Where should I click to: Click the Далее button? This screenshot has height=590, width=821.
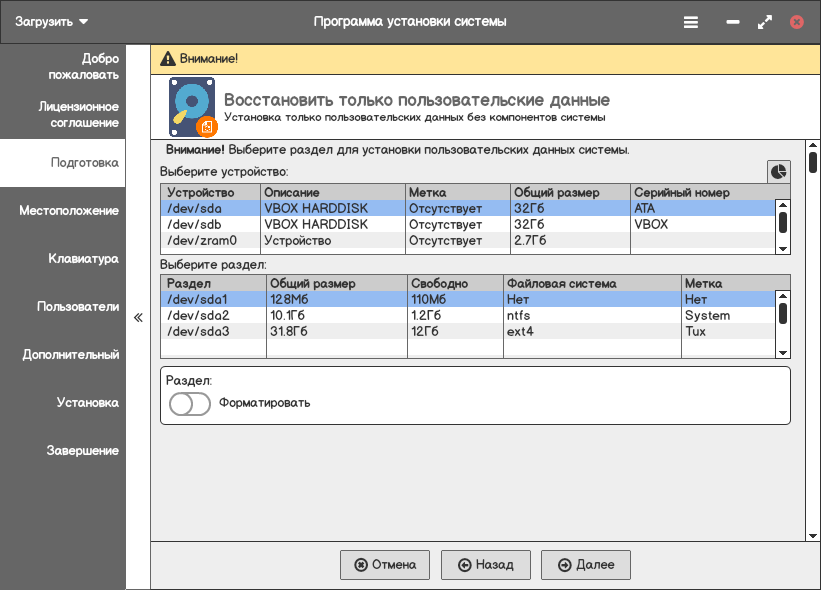[x=586, y=565]
